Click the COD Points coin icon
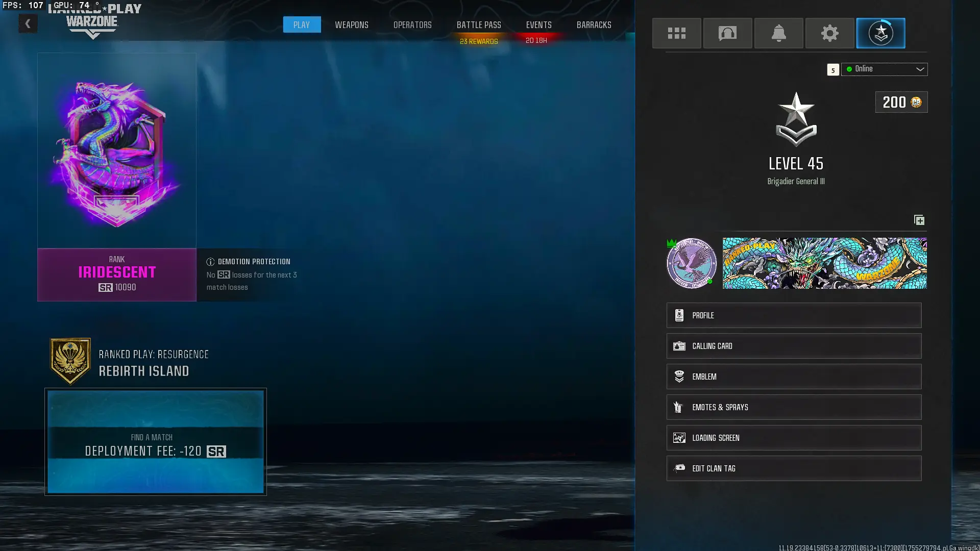The width and height of the screenshot is (980, 551). point(916,102)
